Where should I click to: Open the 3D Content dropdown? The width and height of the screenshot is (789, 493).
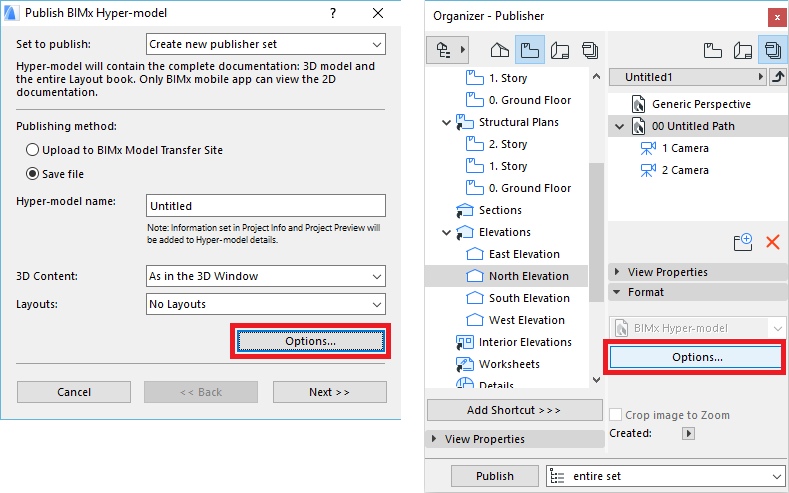266,276
